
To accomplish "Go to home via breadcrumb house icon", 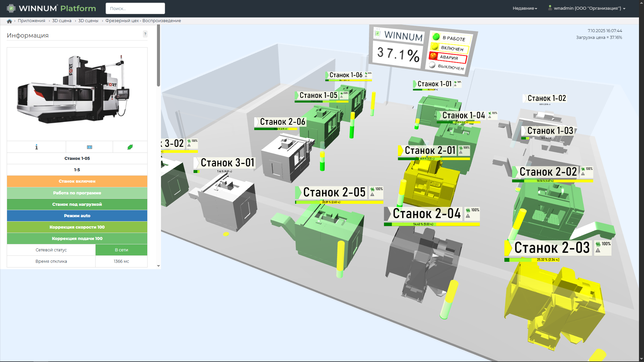I will (x=9, y=21).
